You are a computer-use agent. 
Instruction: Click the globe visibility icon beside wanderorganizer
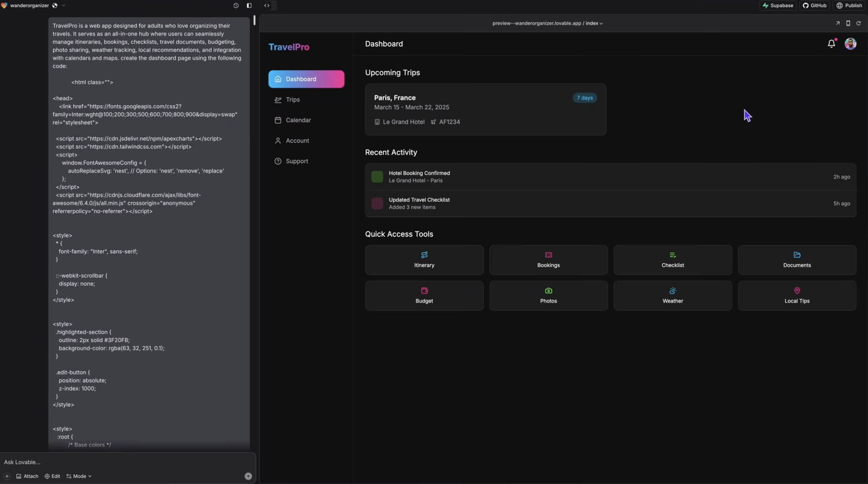pos(55,5)
